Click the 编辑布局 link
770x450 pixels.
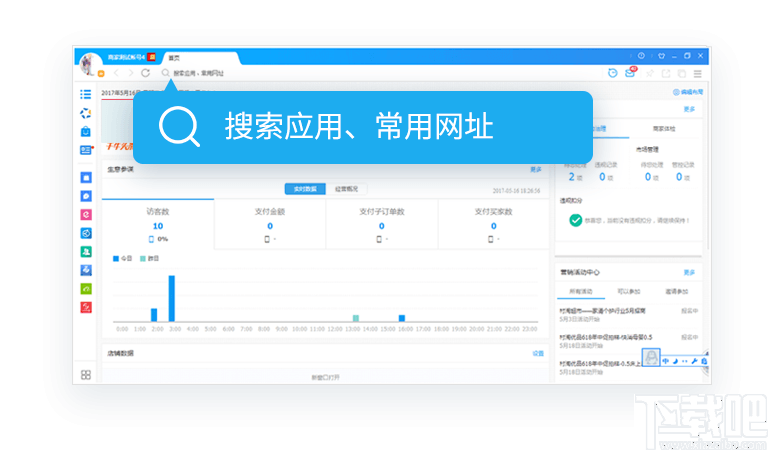pos(688,92)
